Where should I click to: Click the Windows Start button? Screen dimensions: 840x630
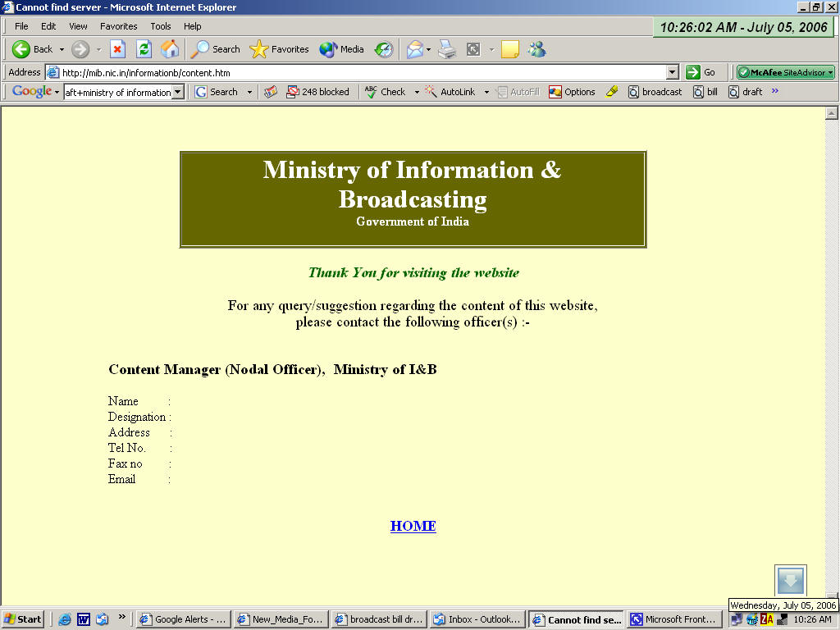coord(22,619)
